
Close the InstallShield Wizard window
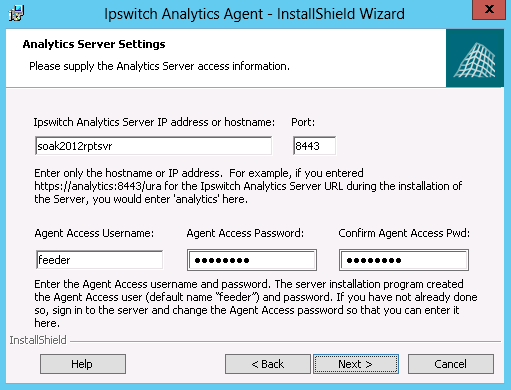489,10
